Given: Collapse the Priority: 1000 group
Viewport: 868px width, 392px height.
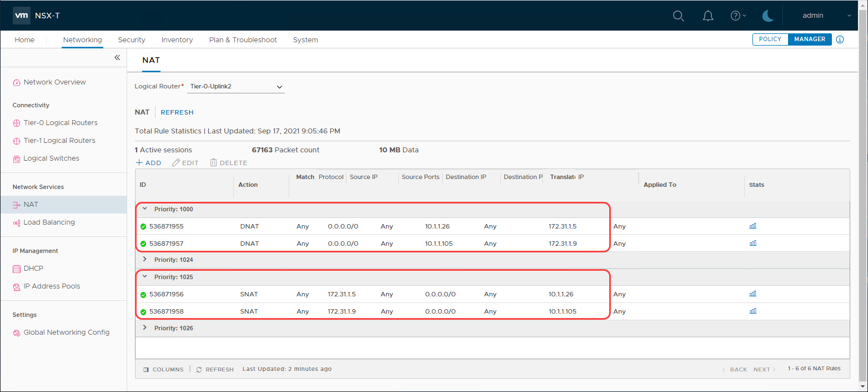Looking at the screenshot, I should pos(144,209).
